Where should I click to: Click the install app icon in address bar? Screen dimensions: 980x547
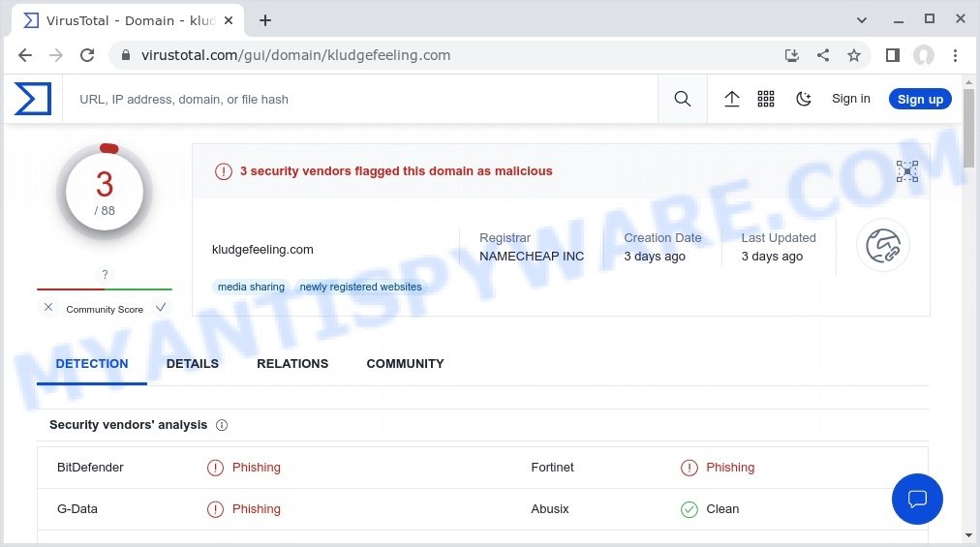pyautogui.click(x=792, y=55)
